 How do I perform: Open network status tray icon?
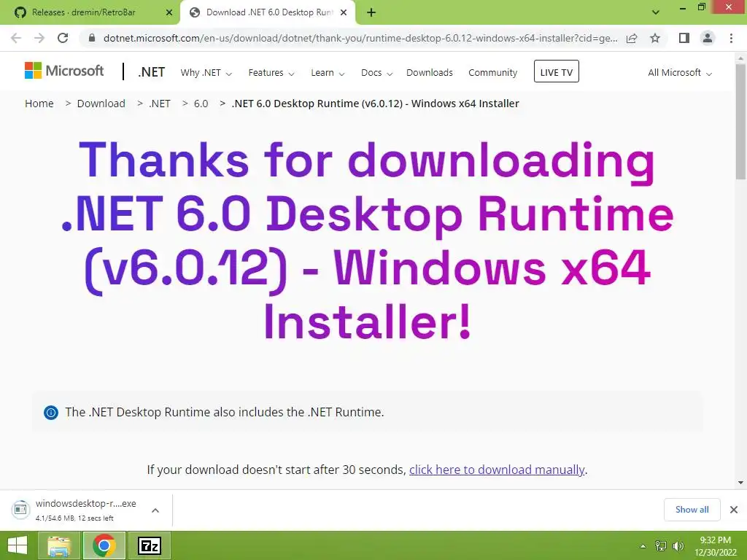[x=660, y=546]
